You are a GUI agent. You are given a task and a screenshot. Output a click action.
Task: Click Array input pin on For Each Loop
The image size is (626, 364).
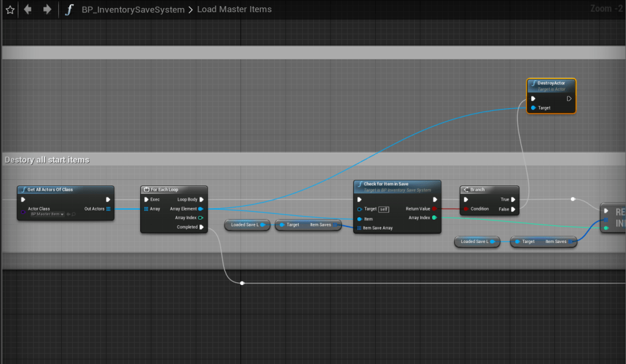point(146,209)
